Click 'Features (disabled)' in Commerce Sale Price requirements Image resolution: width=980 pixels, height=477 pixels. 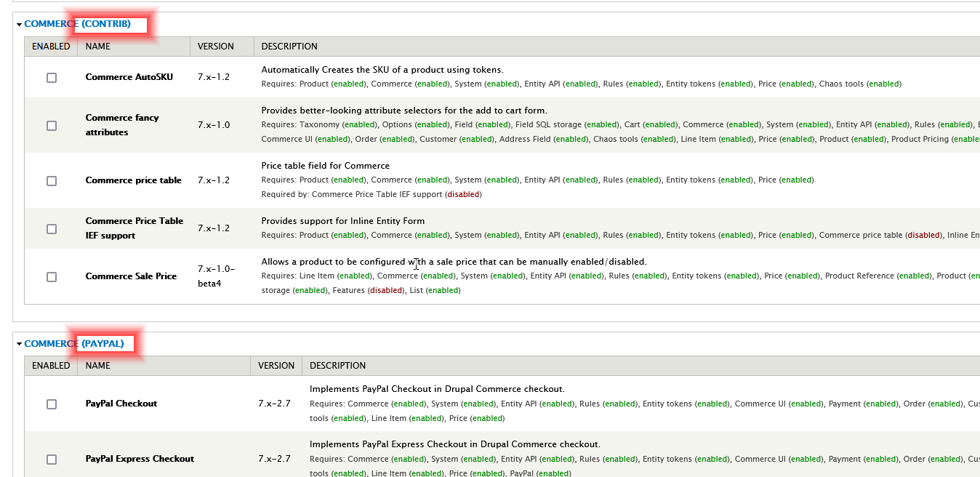point(368,291)
